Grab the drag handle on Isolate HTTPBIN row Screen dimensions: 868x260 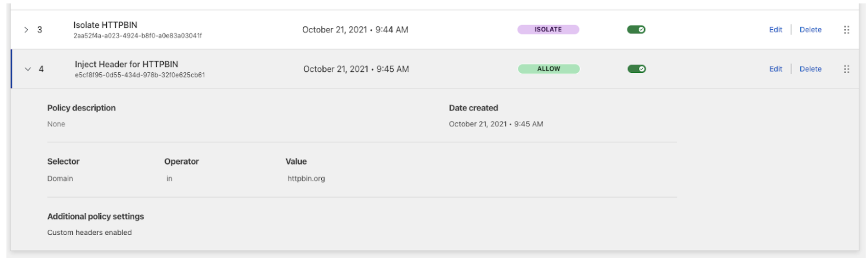(847, 30)
